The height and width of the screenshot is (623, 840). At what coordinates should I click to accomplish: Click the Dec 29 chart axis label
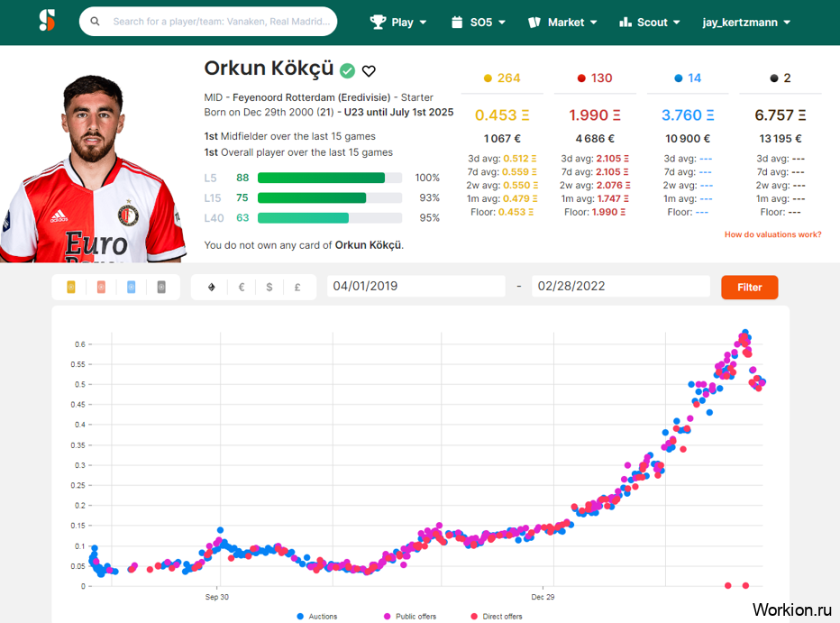(543, 597)
